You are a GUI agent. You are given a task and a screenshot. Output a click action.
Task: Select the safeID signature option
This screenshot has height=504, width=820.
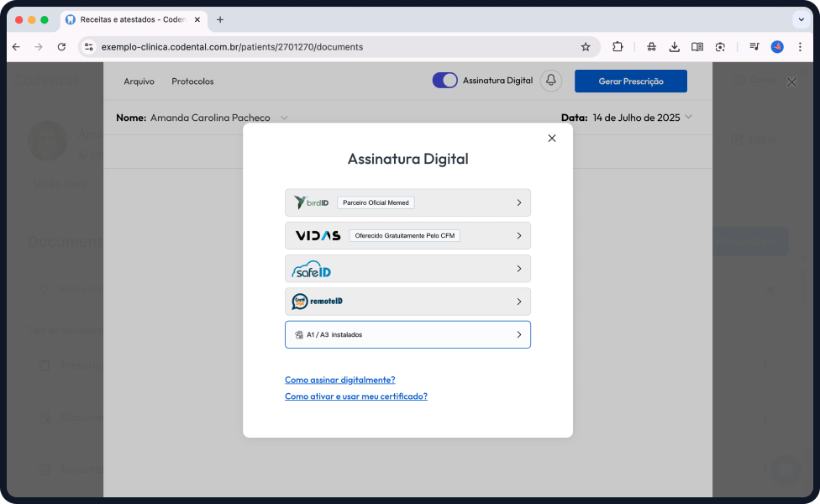(408, 269)
